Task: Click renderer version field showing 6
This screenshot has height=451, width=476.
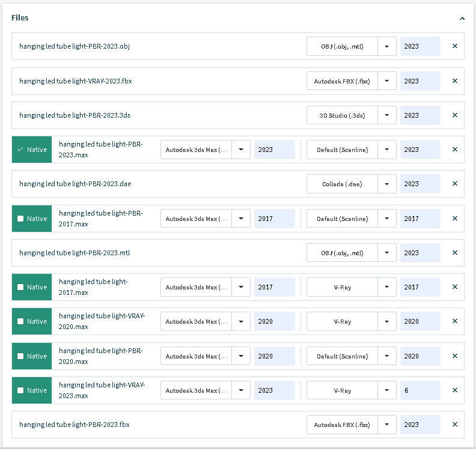Action: tap(420, 390)
